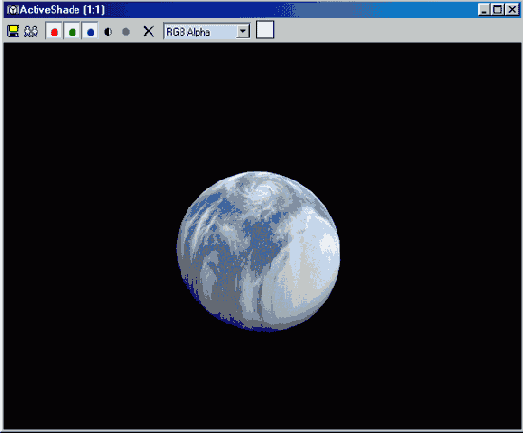Clear the render with the X icon
Screen dimensions: 523x433
pyautogui.click(x=148, y=32)
